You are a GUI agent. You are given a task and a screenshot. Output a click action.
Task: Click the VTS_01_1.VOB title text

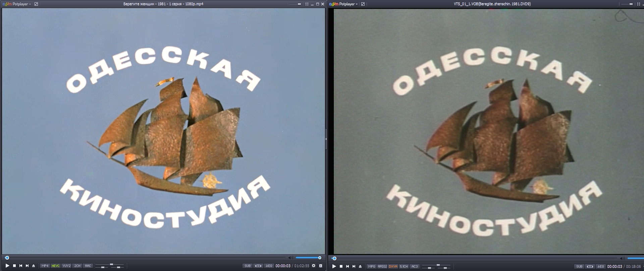(x=492, y=4)
